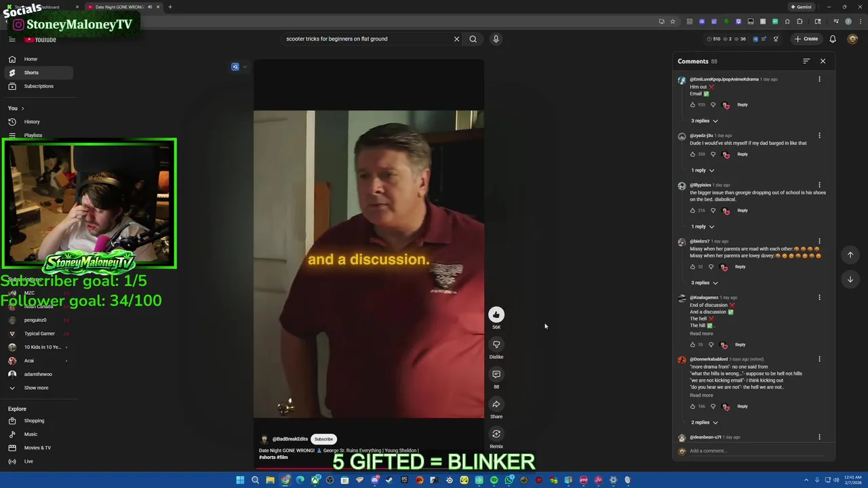
Task: Dislike the Koalagamez comment
Action: click(711, 344)
